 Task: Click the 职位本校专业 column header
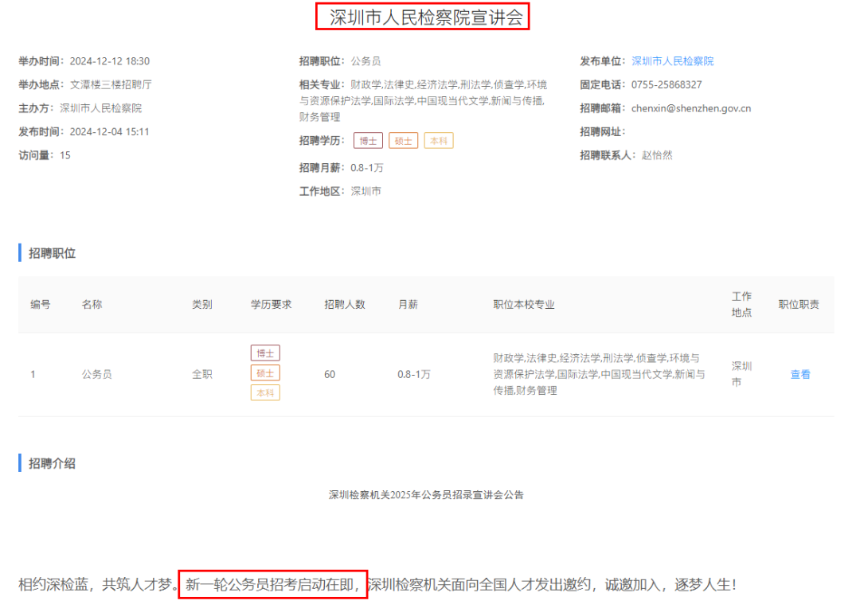[524, 305]
